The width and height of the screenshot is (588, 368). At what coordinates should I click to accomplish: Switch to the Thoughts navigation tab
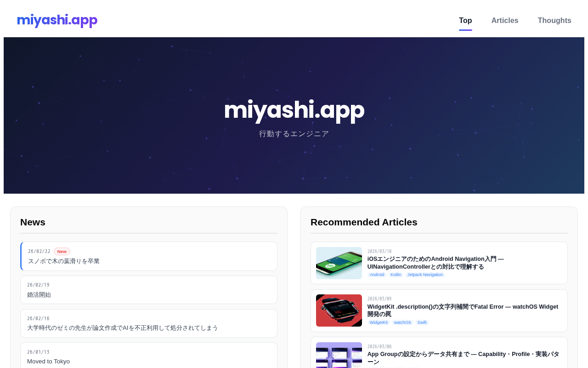click(554, 21)
